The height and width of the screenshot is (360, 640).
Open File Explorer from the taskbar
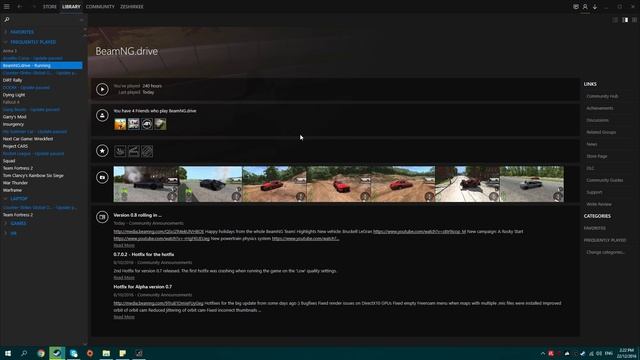(106, 353)
